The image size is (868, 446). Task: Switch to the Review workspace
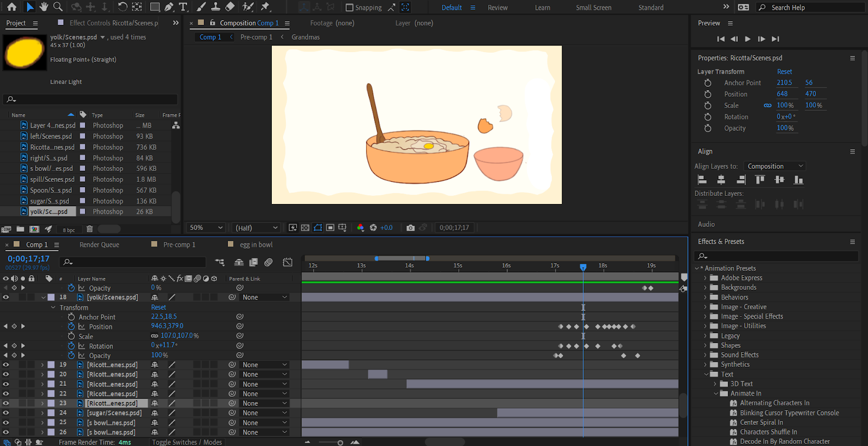(497, 8)
